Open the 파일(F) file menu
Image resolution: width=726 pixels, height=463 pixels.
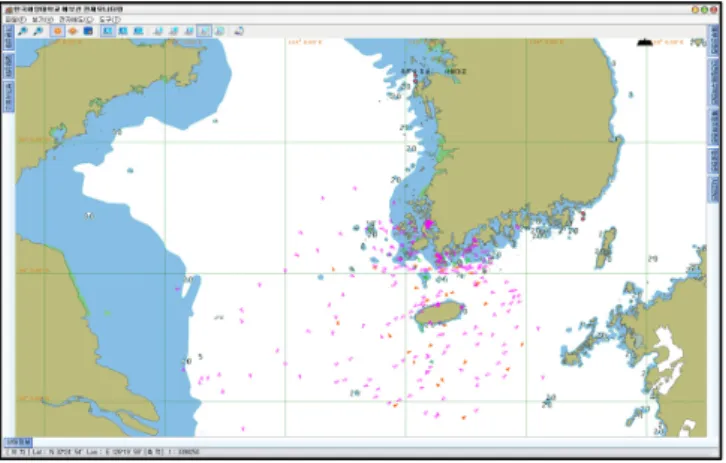(16, 19)
